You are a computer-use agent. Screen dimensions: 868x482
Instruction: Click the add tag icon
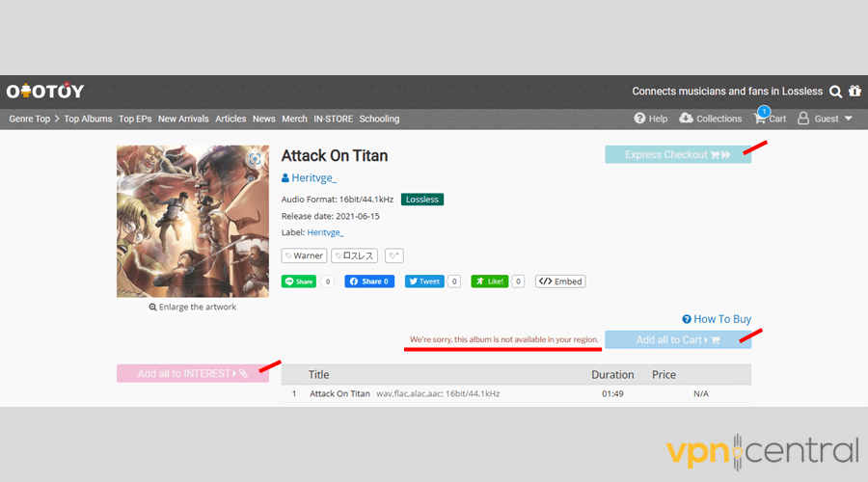(x=394, y=255)
